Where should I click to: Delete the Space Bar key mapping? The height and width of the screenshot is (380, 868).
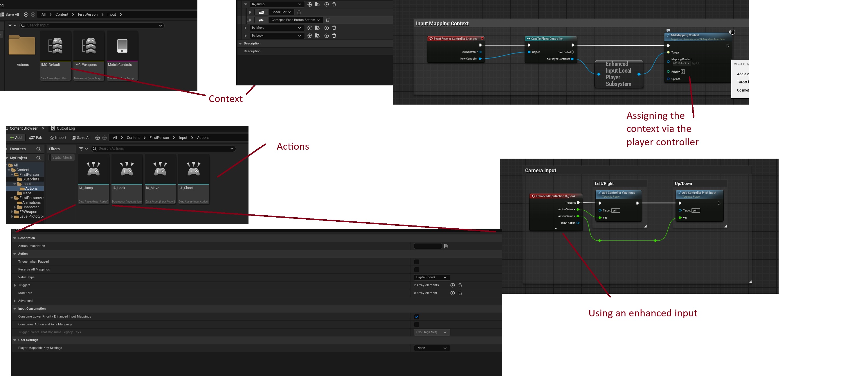click(x=299, y=12)
